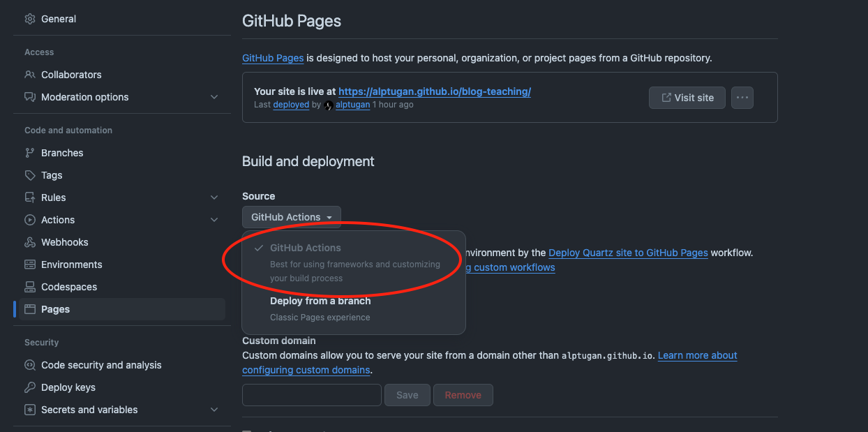Expand the Moderation options section
This screenshot has width=868, height=432.
[214, 97]
